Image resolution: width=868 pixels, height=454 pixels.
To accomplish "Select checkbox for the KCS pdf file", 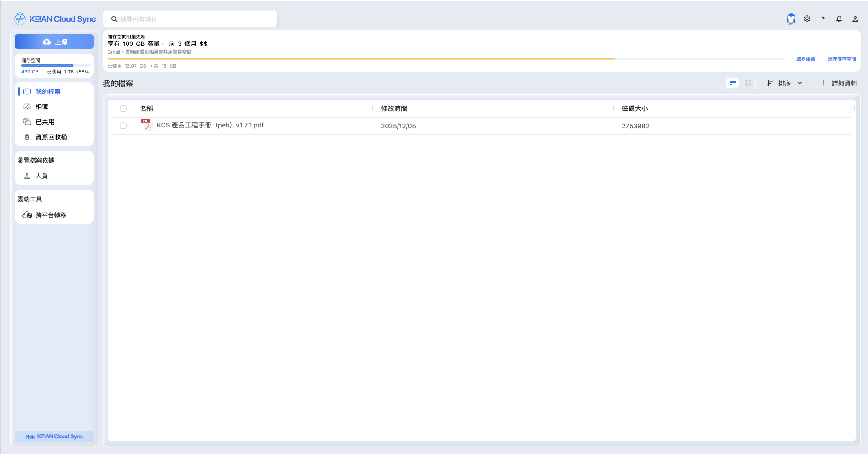I will pos(123,126).
